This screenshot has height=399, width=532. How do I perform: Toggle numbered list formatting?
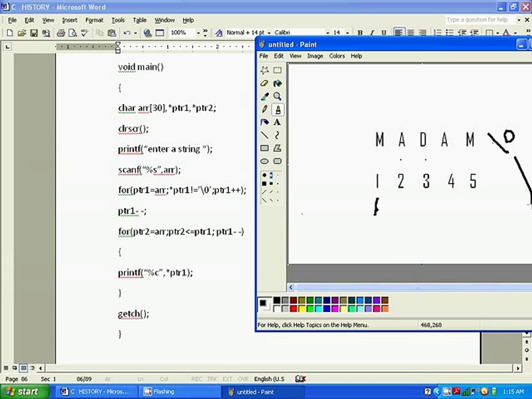(438, 33)
